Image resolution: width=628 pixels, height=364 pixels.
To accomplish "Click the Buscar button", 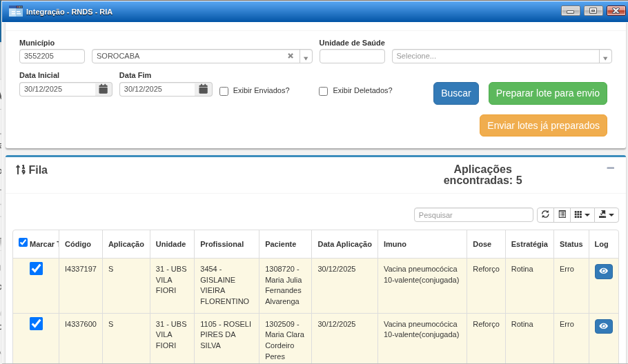I will [455, 93].
